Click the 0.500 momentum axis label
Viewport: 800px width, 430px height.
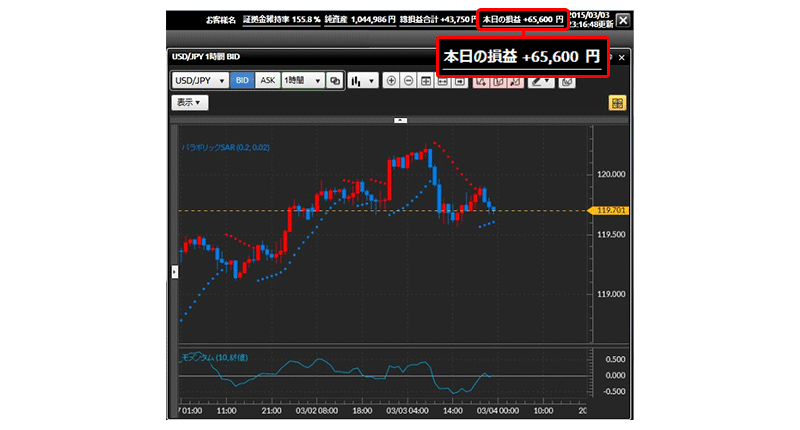pos(615,360)
